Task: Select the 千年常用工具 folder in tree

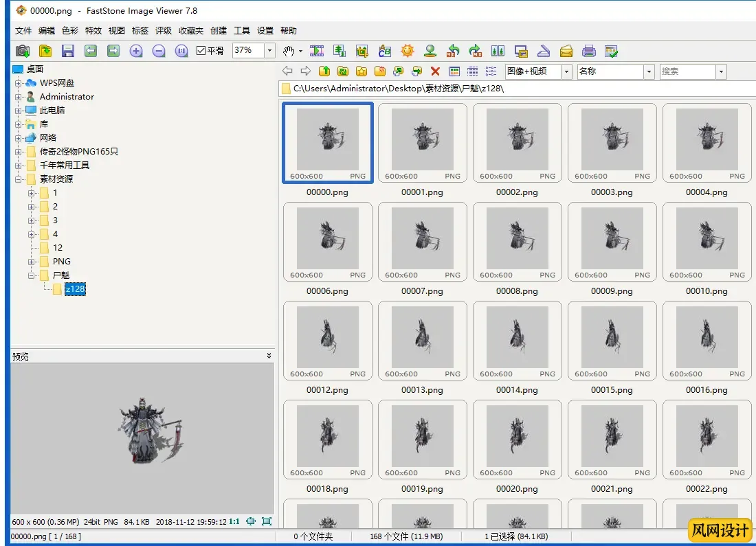Action: pyautogui.click(x=64, y=166)
